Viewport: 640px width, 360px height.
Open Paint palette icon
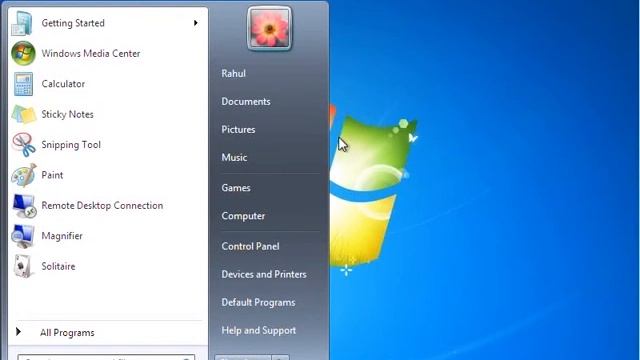[24, 175]
